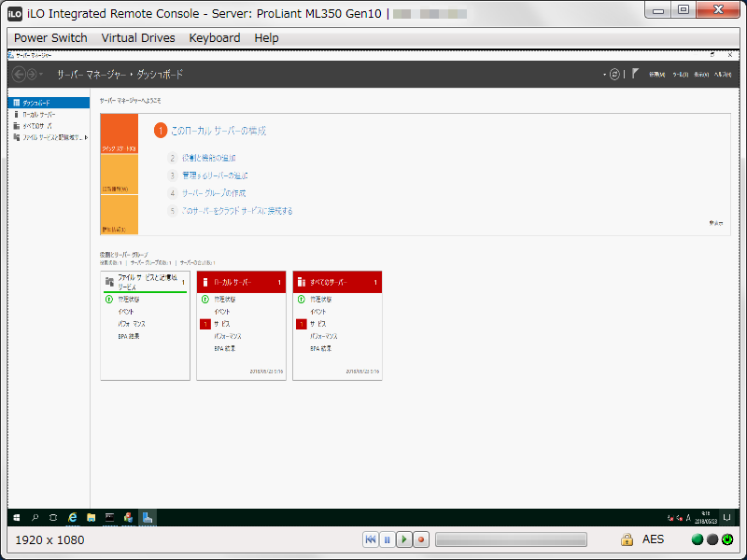Click the 非表示 hide link in the welcome panel

click(x=716, y=223)
